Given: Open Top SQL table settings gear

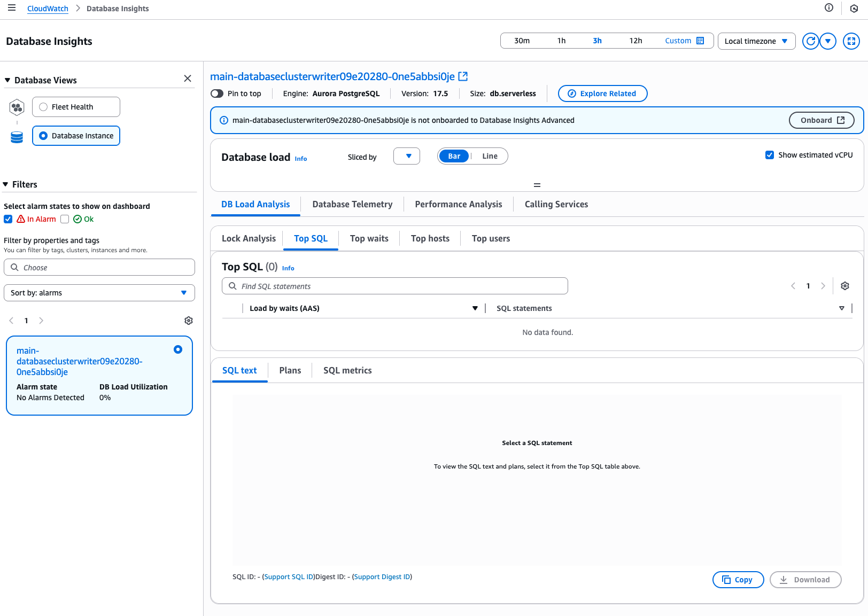Looking at the screenshot, I should 844,286.
